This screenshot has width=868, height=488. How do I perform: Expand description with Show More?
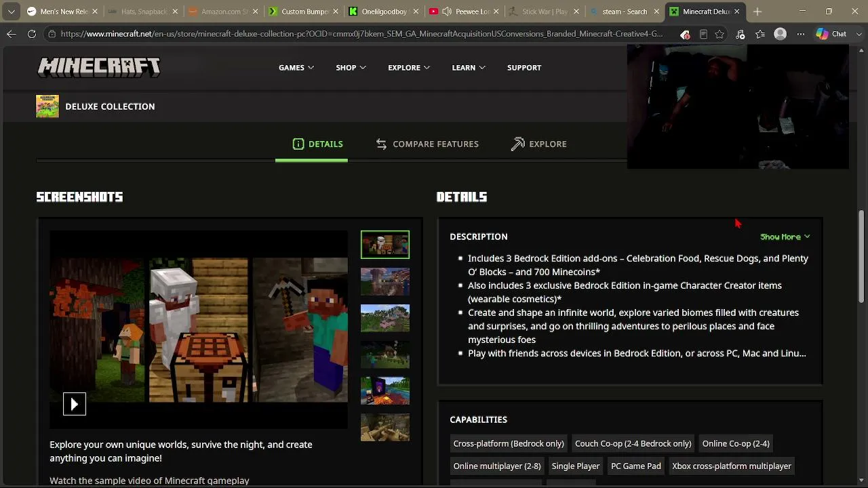pyautogui.click(x=785, y=237)
